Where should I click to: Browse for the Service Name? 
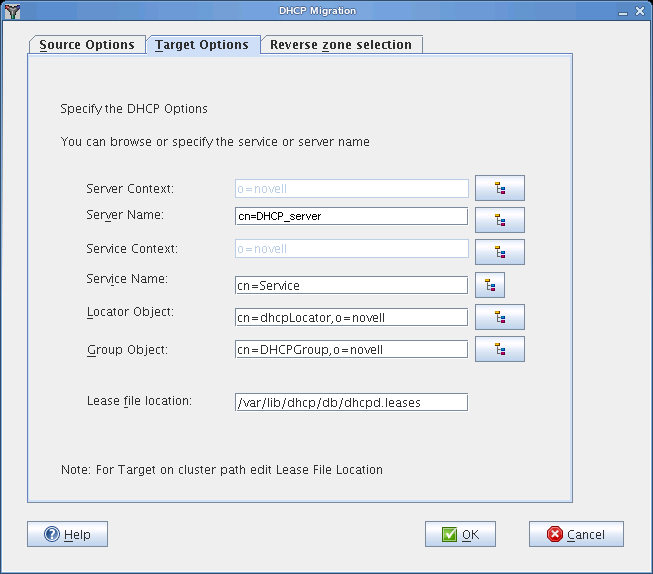click(x=490, y=285)
